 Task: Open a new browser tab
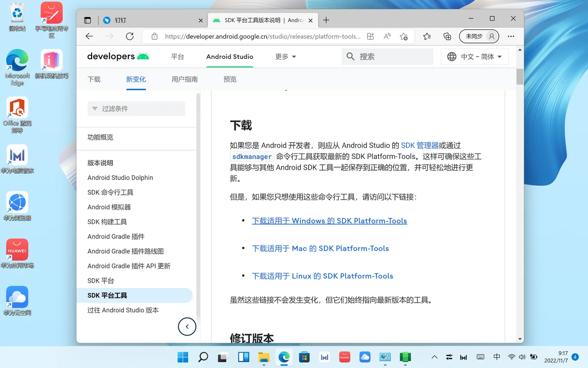tap(326, 20)
